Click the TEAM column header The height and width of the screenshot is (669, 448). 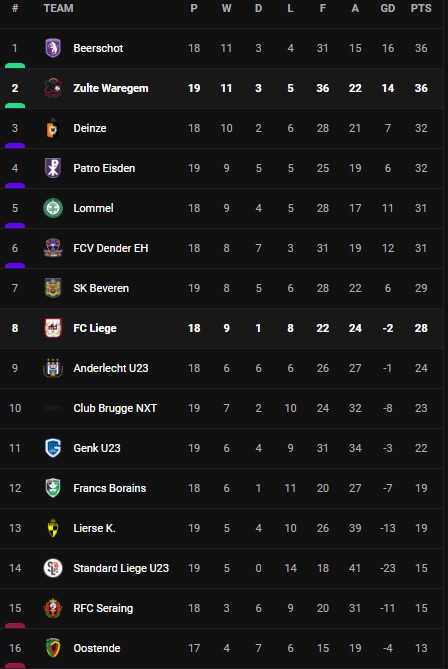(x=58, y=8)
